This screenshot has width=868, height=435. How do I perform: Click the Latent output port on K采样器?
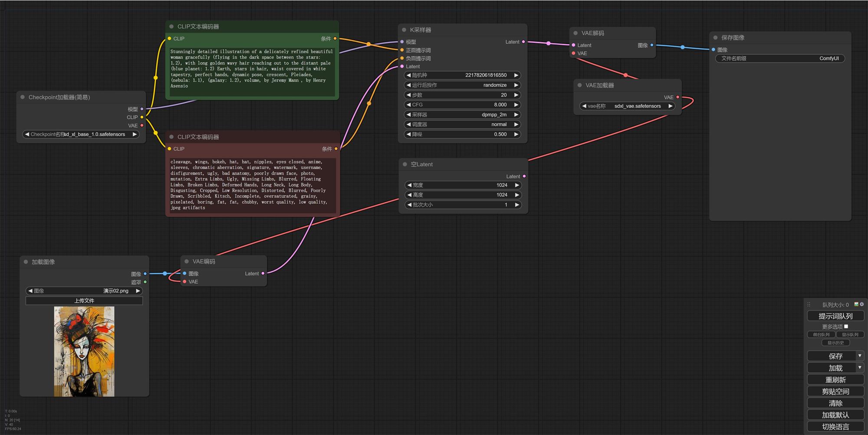tap(523, 42)
